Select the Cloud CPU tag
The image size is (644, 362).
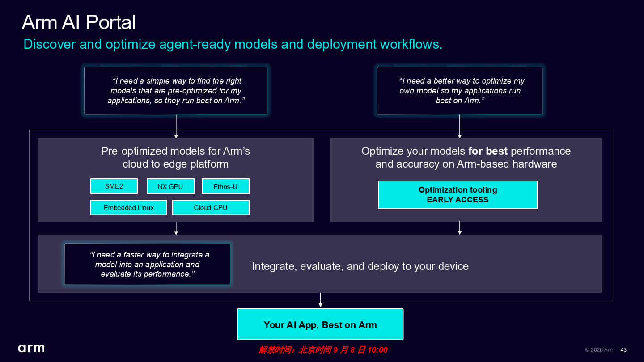[211, 207]
